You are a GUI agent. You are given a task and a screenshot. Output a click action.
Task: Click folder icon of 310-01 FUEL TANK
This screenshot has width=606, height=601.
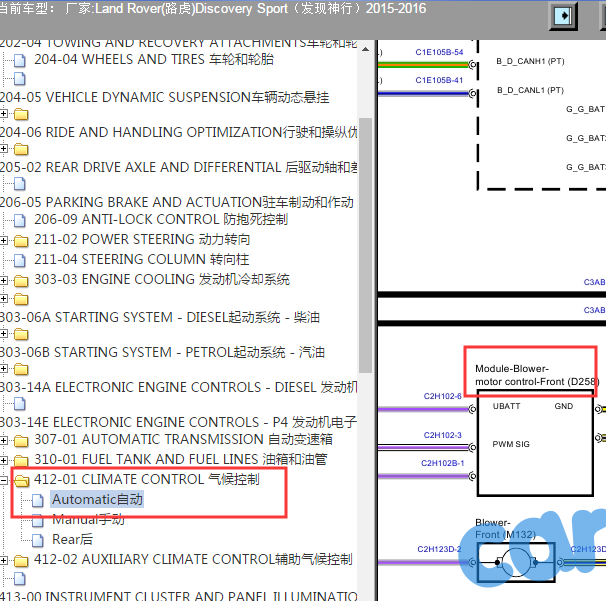click(21, 461)
